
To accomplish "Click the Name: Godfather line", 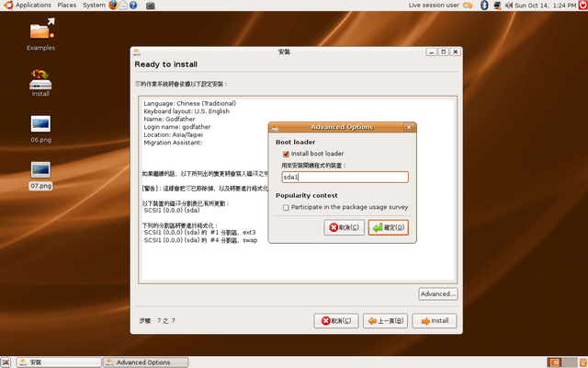I will (x=169, y=119).
